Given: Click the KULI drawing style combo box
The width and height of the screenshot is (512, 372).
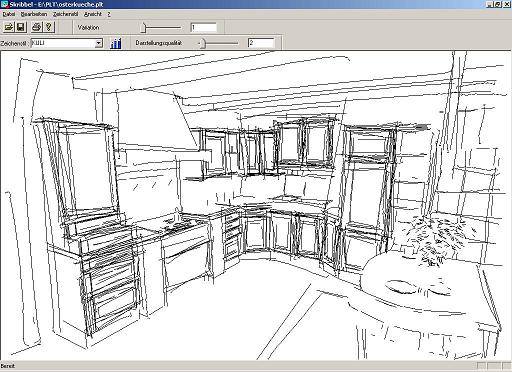Looking at the screenshot, I should point(67,43).
